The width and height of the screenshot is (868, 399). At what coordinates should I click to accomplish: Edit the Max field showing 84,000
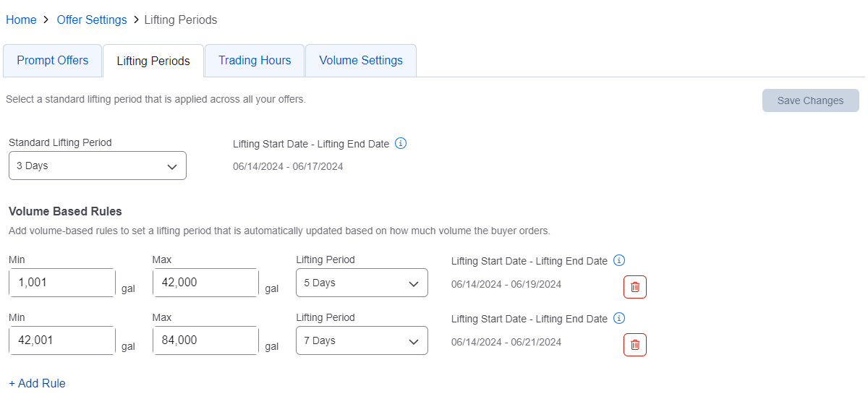click(205, 340)
